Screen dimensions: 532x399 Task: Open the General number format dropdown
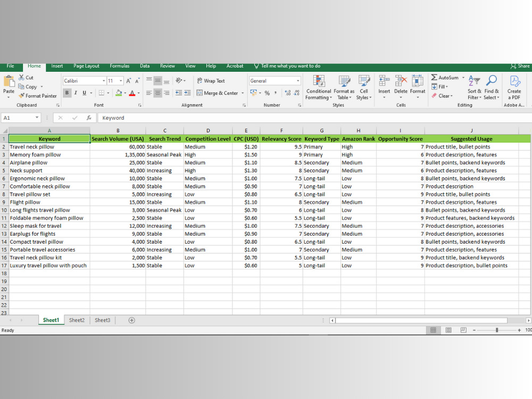click(298, 81)
